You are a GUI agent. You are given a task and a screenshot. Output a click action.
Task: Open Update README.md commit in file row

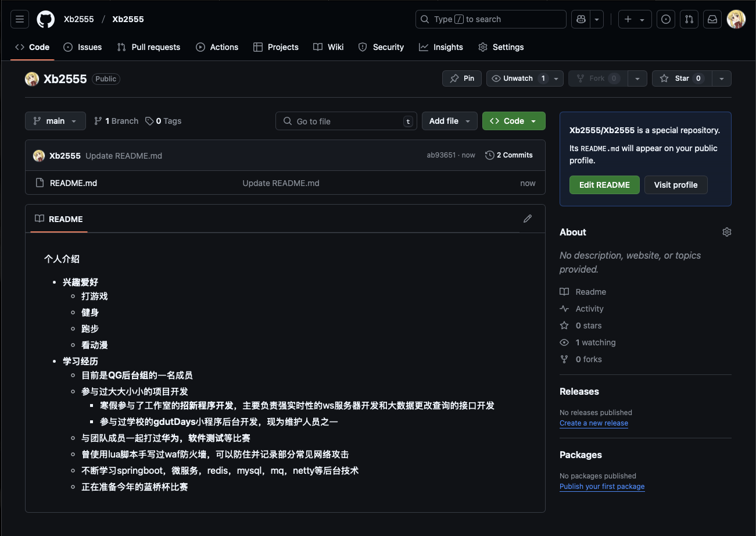tap(281, 183)
